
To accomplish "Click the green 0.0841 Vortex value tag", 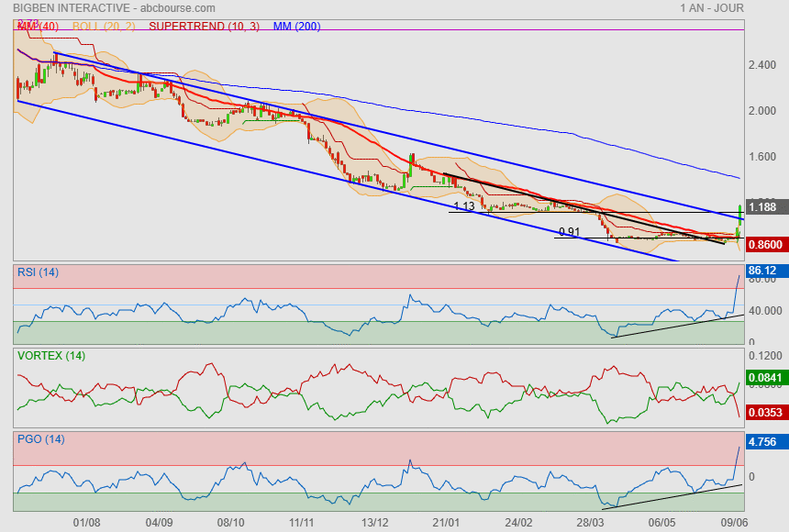I will pyautogui.click(x=765, y=377).
